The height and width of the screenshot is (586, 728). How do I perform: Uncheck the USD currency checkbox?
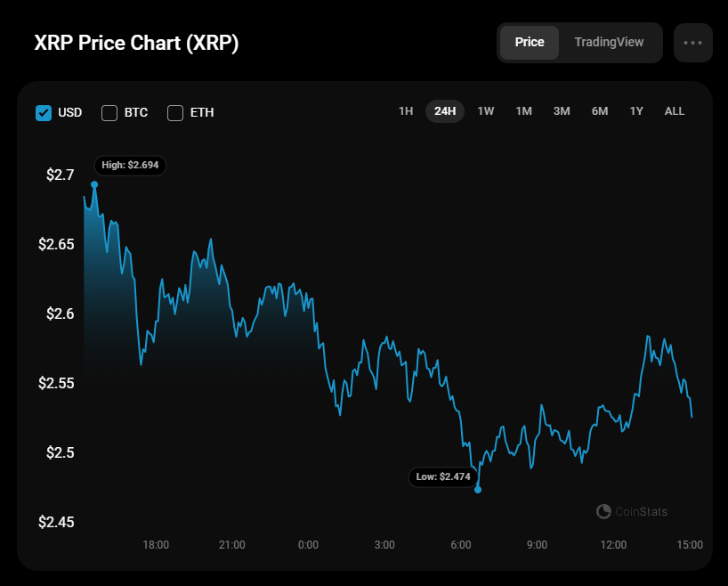(44, 112)
